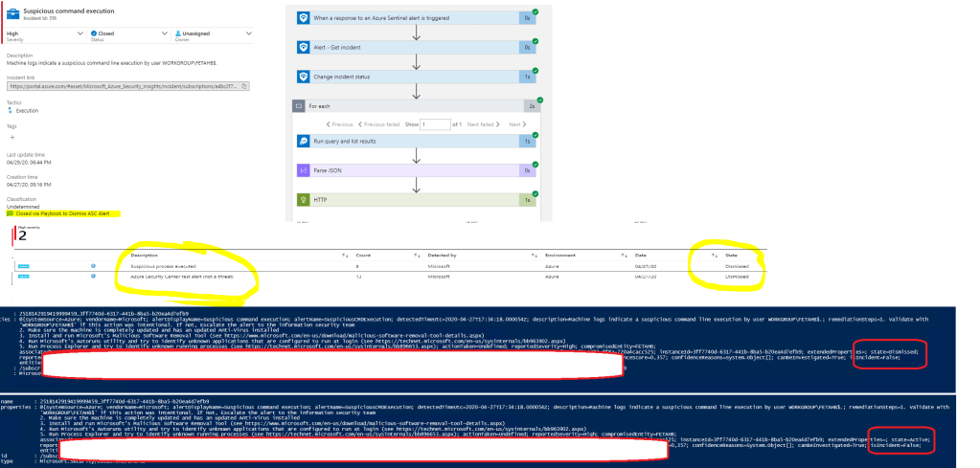
Task: Copy the incident link with copy icon
Action: 245,85
